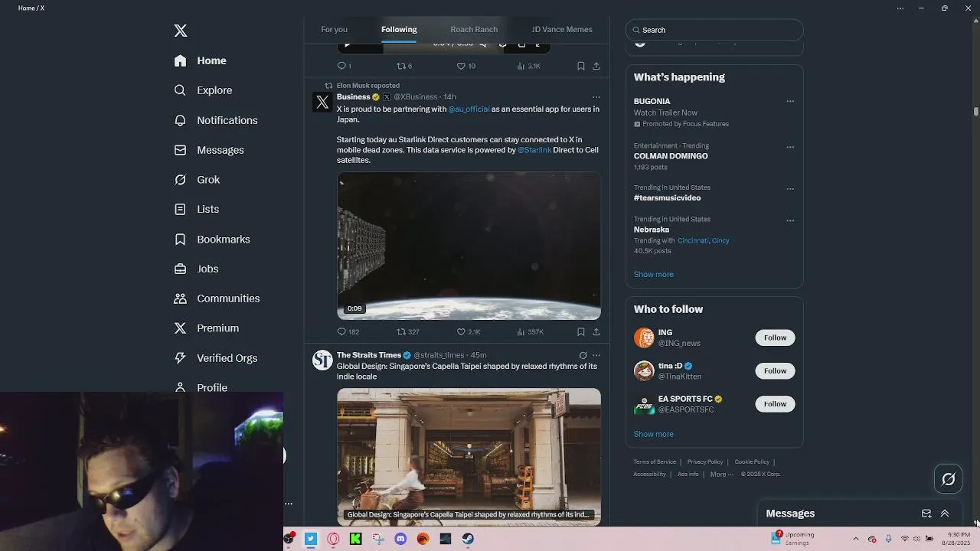Click the X logo in the sidebar
The image size is (980, 551).
181,31
